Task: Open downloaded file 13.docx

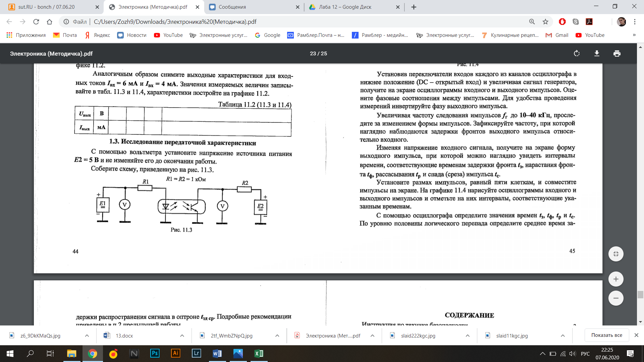Action: pyautogui.click(x=124, y=336)
